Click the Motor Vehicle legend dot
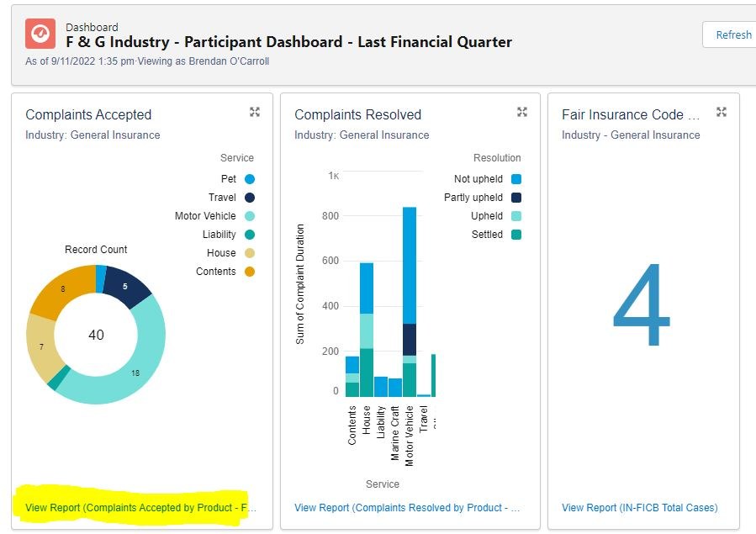Viewport: 756px width, 534px height. [x=250, y=216]
